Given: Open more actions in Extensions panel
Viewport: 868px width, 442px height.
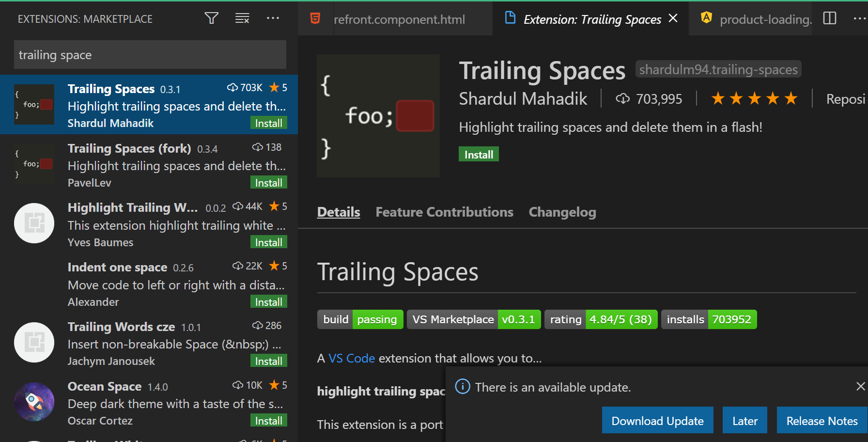Looking at the screenshot, I should [x=273, y=18].
